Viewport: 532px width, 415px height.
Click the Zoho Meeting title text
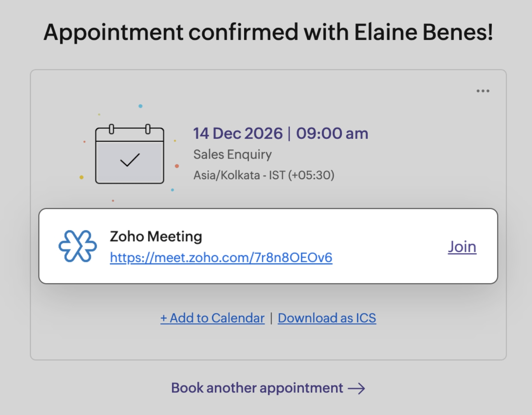click(156, 236)
